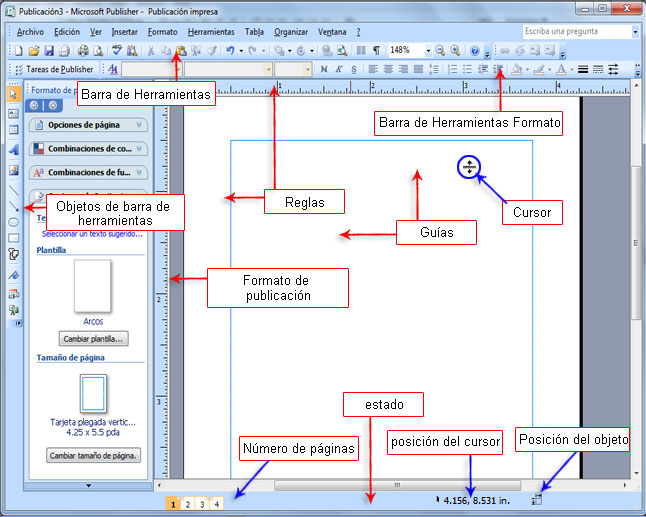The height and width of the screenshot is (517, 646).
Task: Click the Zoom out magnifier
Action: click(440, 51)
